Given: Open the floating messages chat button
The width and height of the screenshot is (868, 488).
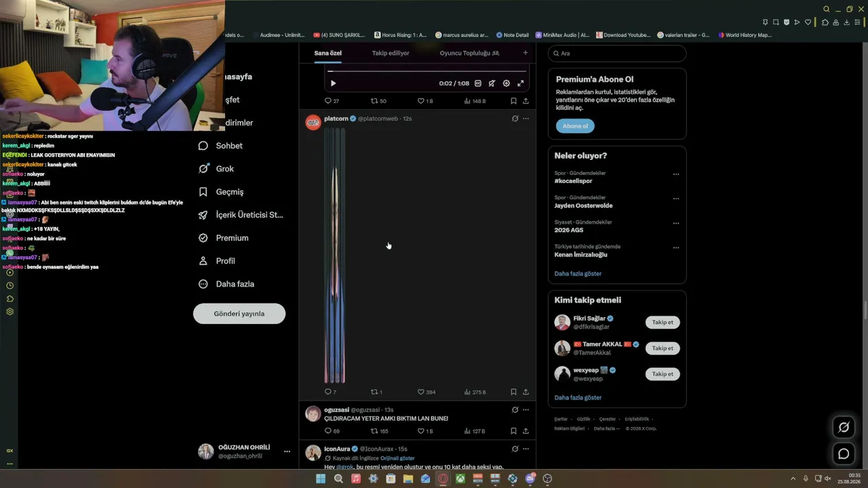Looking at the screenshot, I should pyautogui.click(x=844, y=454).
